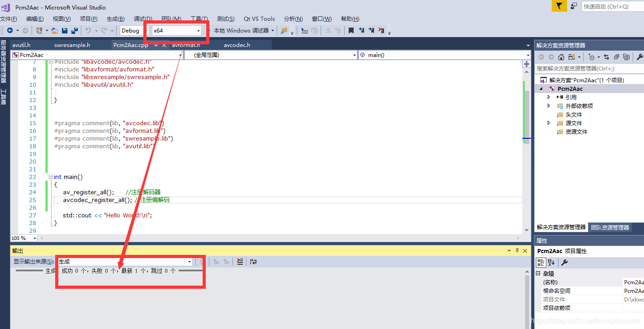This screenshot has width=644, height=329.
Task: Click the Save All icon
Action: tap(75, 30)
